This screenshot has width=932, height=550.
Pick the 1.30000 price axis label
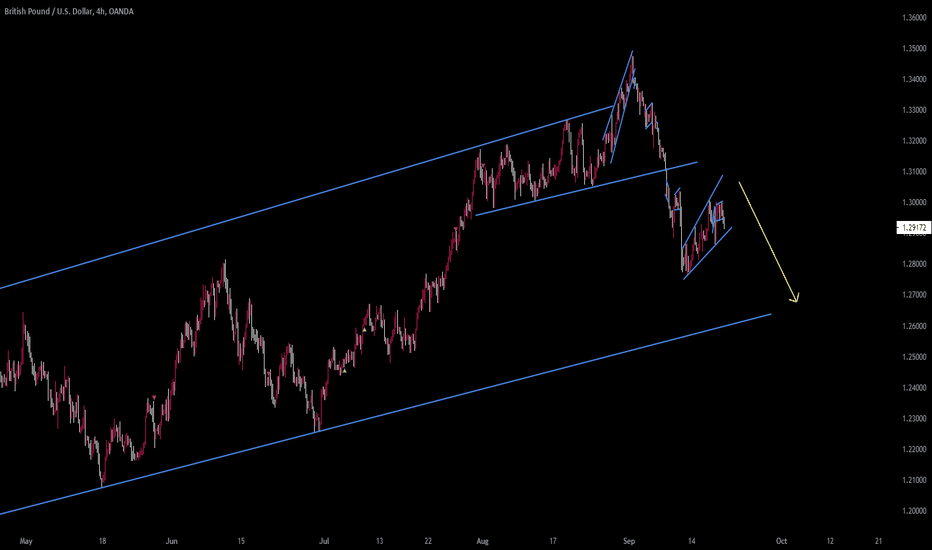(x=914, y=202)
